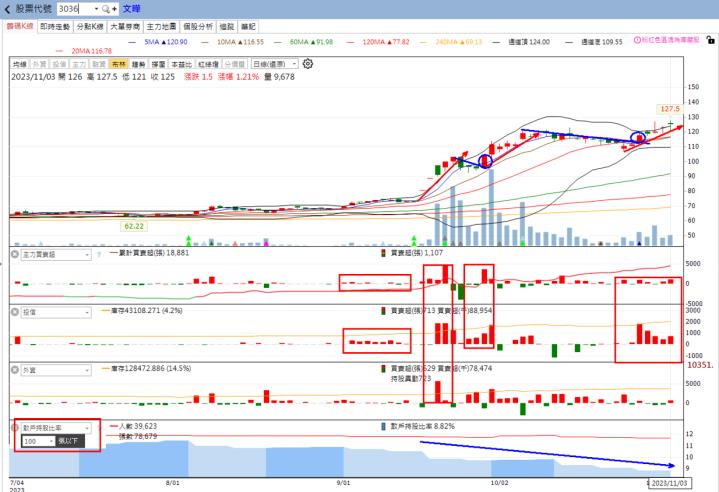
Task: Click the magenta triangle marker on volume axis
Action: (x=266, y=243)
